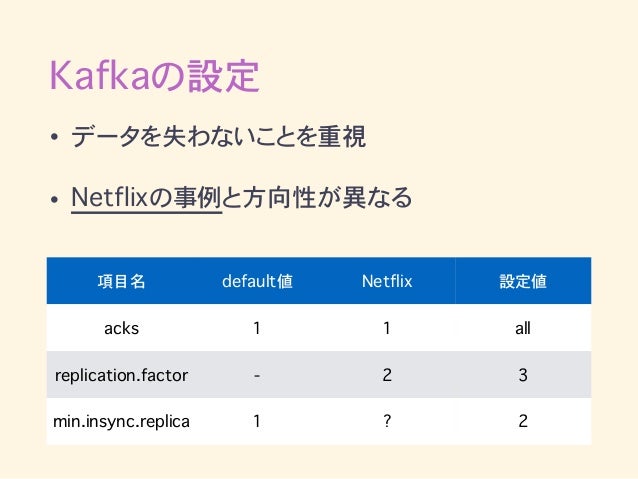Click the replication.factor row label
The height and width of the screenshot is (479, 638).
(121, 375)
